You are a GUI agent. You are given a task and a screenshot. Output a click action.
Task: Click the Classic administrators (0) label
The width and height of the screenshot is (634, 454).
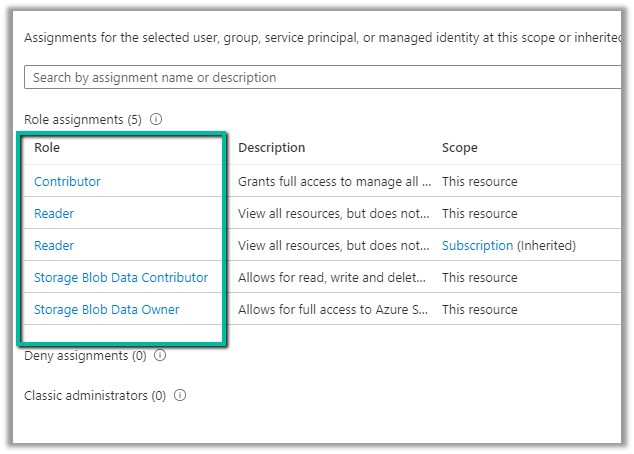pyautogui.click(x=95, y=395)
